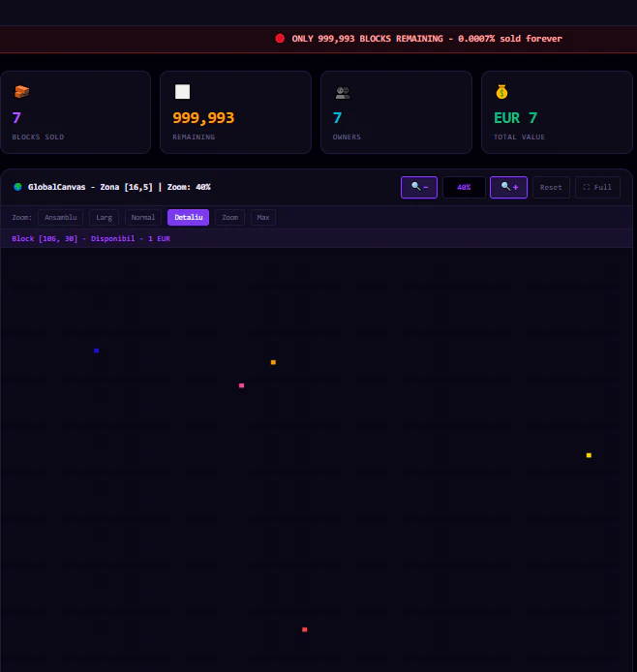
Task: Click the money bag icon in Total Value card
Action: (501, 92)
